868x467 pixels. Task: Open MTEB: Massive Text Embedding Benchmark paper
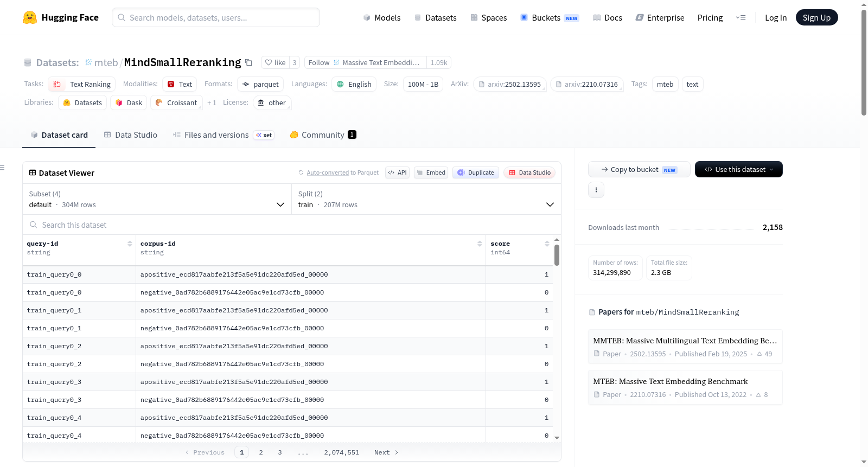[685, 387]
